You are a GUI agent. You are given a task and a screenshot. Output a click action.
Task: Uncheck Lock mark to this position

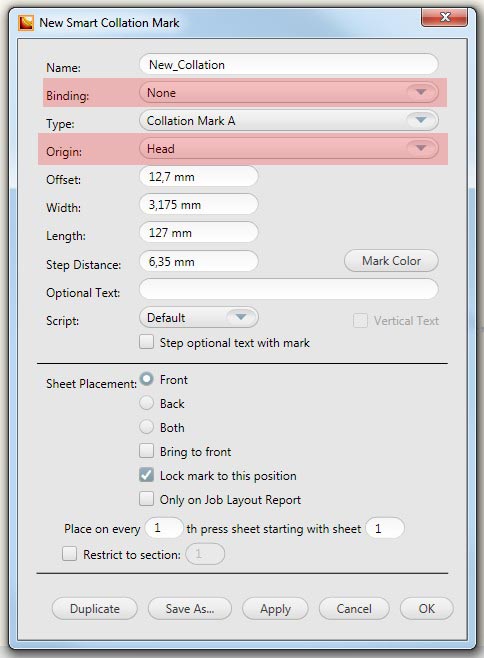147,475
